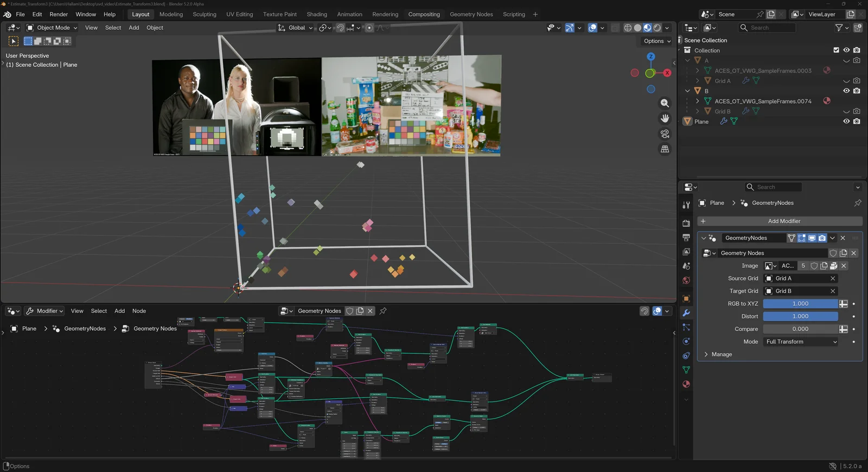The width and height of the screenshot is (868, 472).
Task: Open the Render properties tab icon
Action: tap(686, 223)
